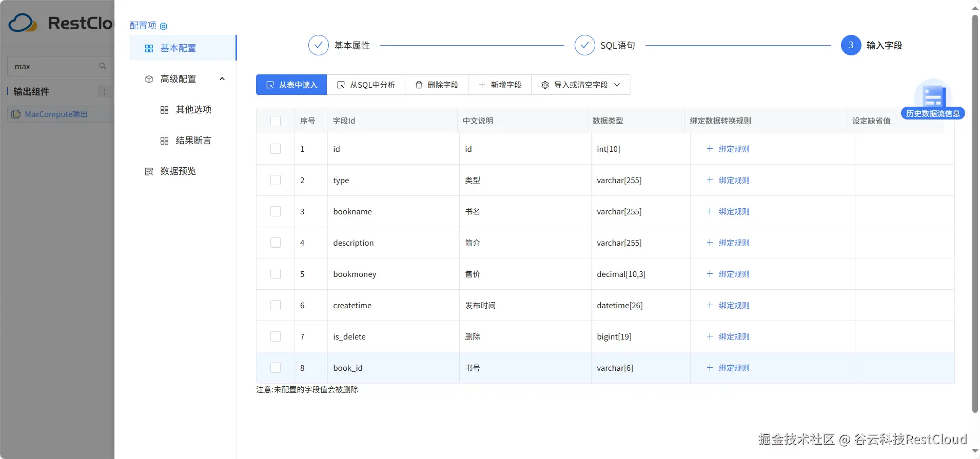Click the datetime[26] data type cell
This screenshot has height=459, width=980.
[x=640, y=305]
